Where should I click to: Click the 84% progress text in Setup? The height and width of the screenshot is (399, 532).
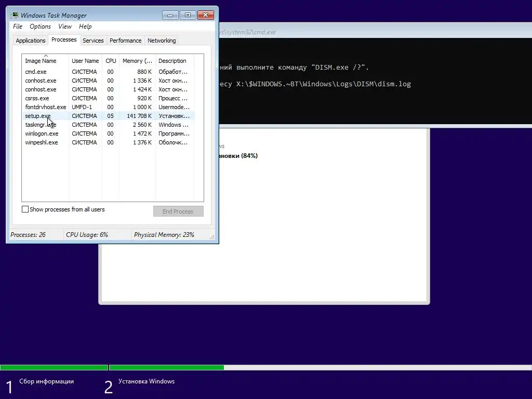249,156
